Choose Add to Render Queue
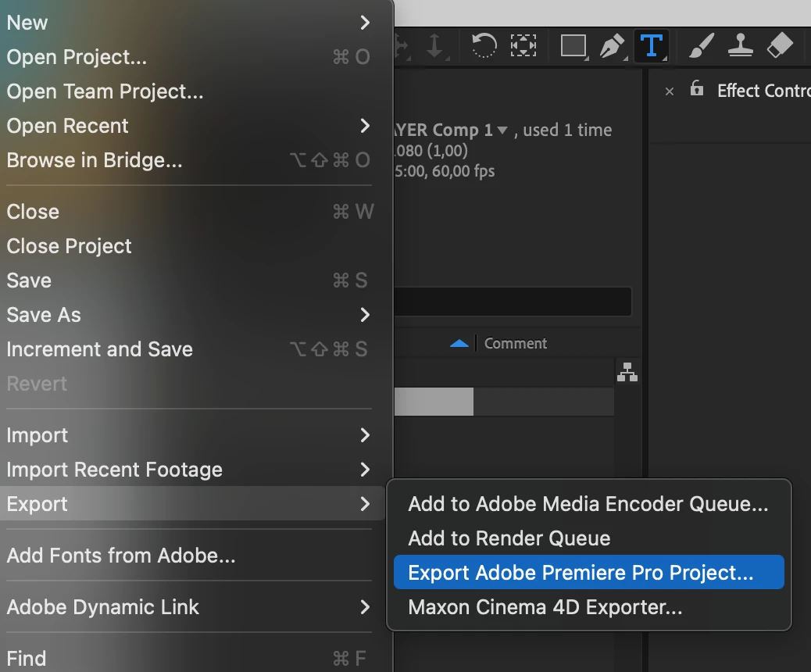 (x=588, y=538)
